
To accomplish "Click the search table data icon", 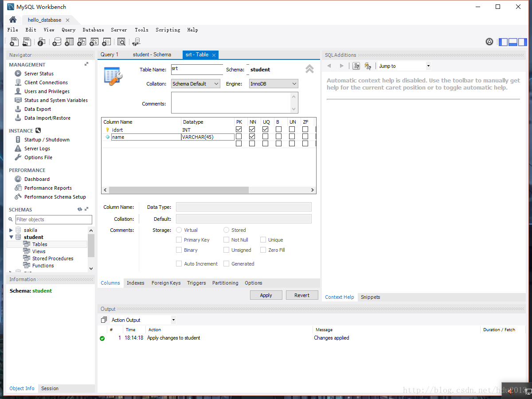I will tap(121, 42).
